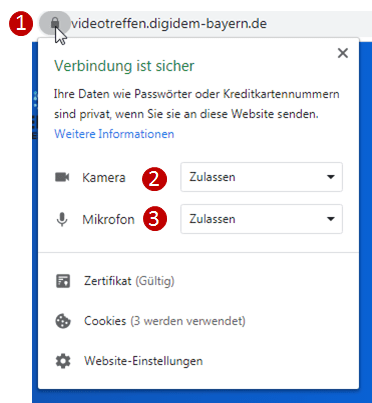
Task: Click the URL videotreffen.digidem-bayern.de in address bar
Action: point(169,24)
